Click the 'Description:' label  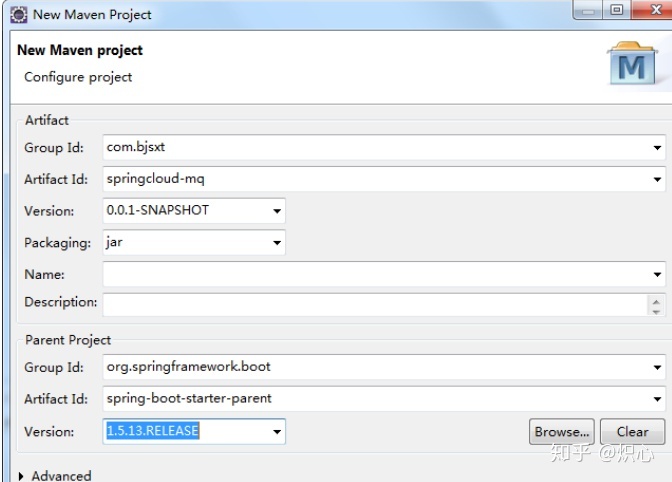(60, 302)
